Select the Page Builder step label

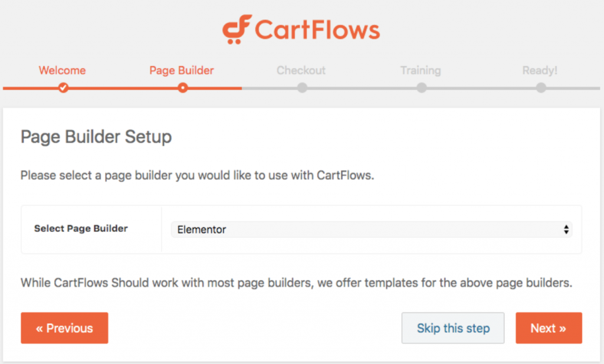coord(182,70)
